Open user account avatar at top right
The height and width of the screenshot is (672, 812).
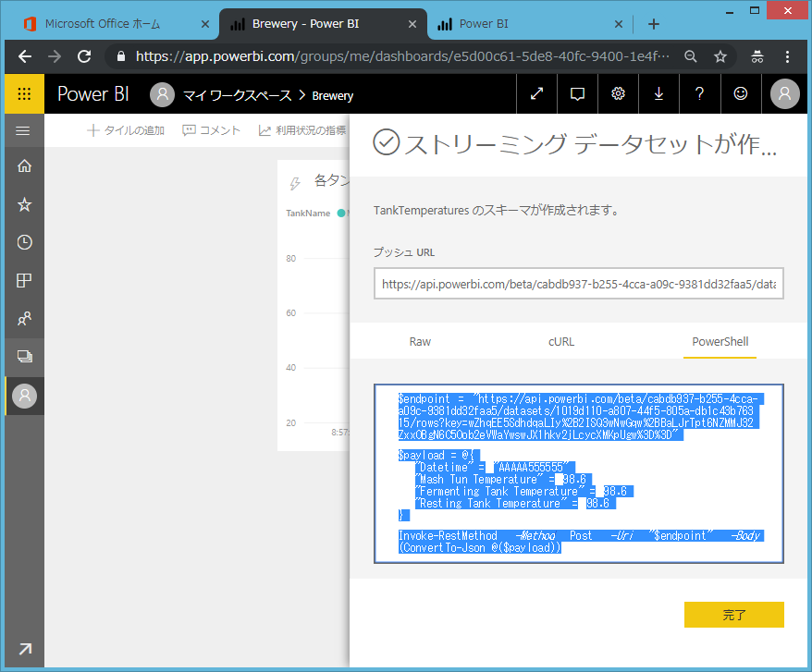tap(785, 93)
